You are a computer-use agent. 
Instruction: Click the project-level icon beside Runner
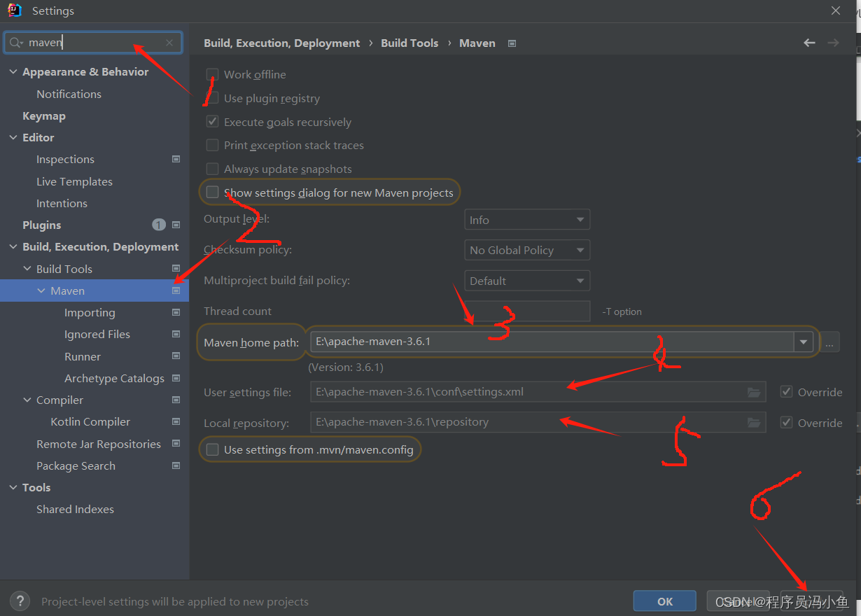click(176, 356)
